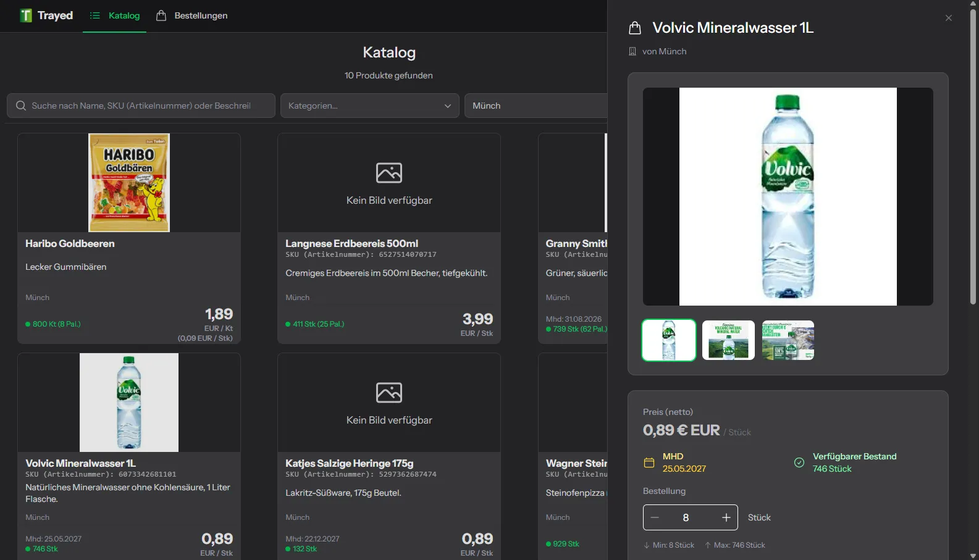This screenshot has height=560, width=979.
Task: Click the 411 Stk (25 Pal.) stock label
Action: click(x=315, y=324)
